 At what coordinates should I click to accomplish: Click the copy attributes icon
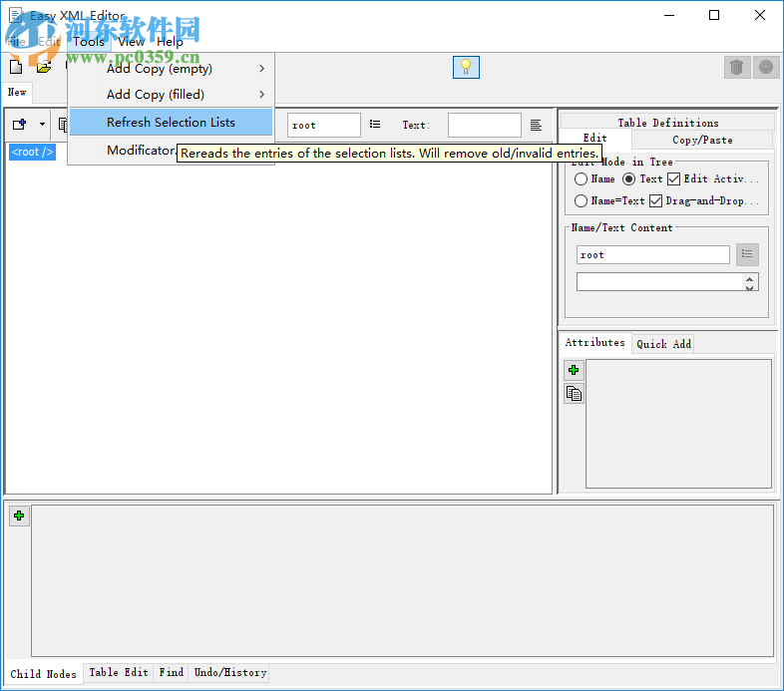(x=574, y=394)
